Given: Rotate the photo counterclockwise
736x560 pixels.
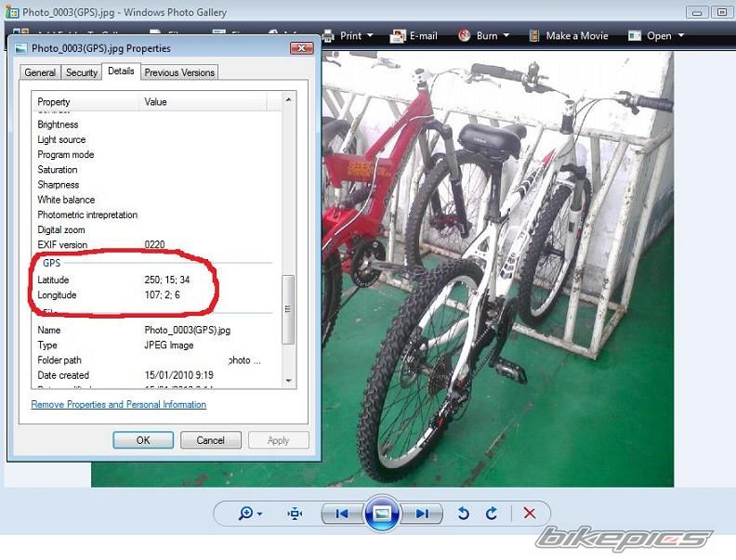Looking at the screenshot, I should pyautogui.click(x=464, y=514).
